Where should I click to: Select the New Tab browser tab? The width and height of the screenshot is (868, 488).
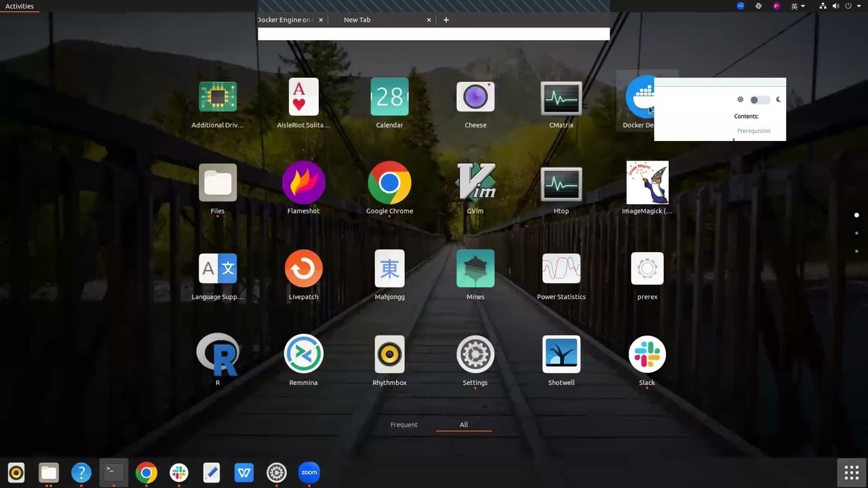click(357, 20)
